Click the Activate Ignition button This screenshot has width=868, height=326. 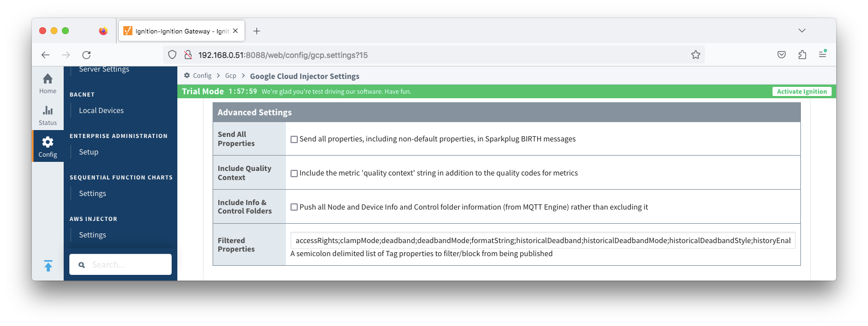(801, 91)
